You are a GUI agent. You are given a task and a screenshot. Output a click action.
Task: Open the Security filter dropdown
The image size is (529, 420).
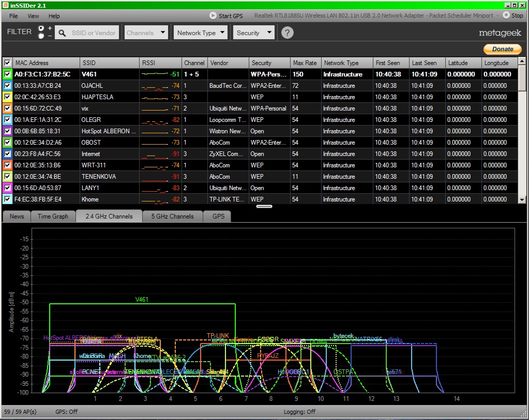253,33
